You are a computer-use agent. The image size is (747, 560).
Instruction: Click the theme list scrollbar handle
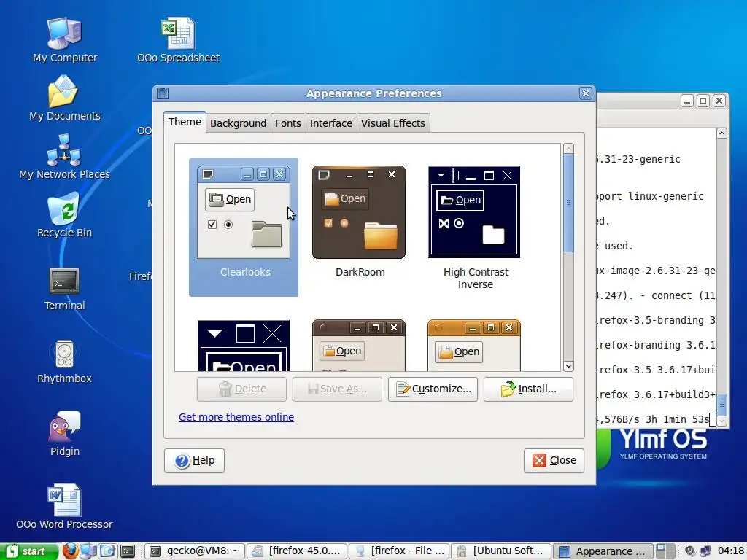click(x=568, y=203)
